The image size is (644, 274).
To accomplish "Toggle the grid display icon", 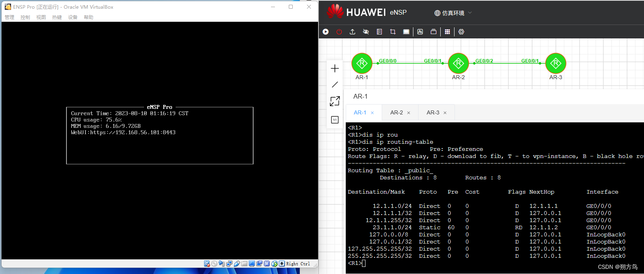I will pos(447,32).
